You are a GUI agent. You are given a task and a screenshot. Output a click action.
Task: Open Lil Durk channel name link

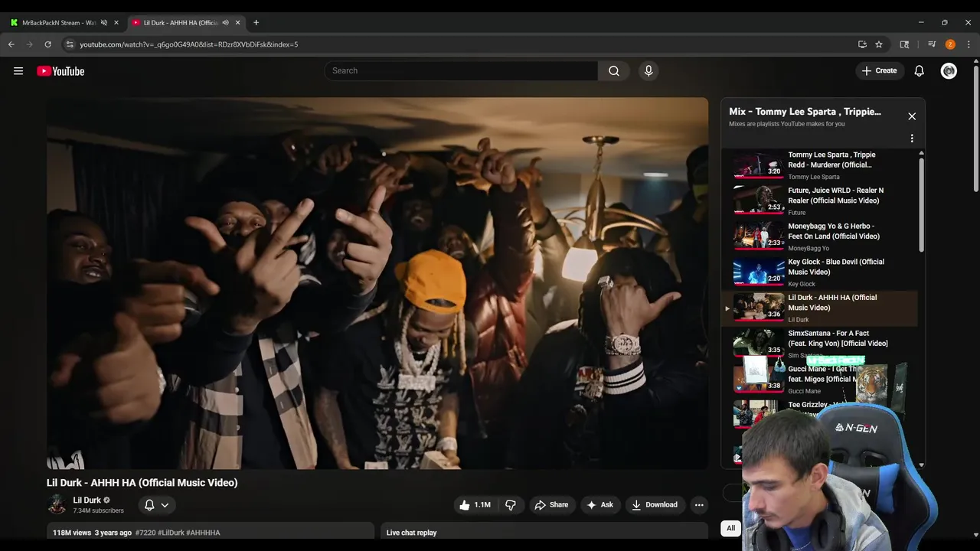tap(87, 500)
